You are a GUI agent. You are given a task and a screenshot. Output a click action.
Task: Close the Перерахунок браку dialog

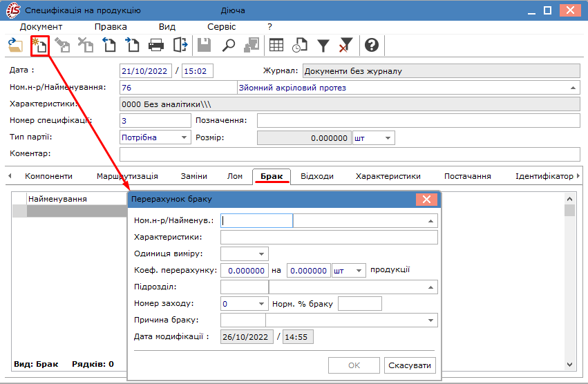[426, 199]
